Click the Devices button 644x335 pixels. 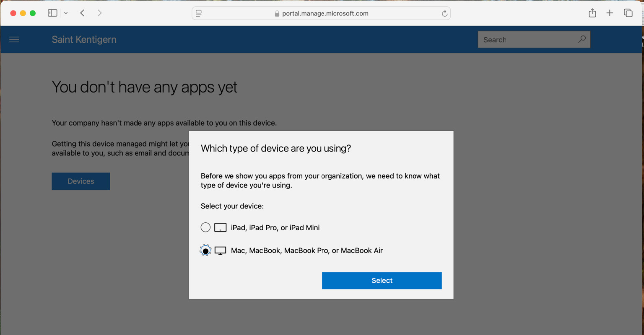tap(81, 181)
